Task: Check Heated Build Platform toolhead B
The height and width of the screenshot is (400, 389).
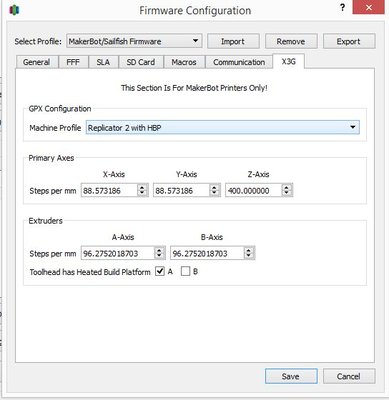Action: 185,272
